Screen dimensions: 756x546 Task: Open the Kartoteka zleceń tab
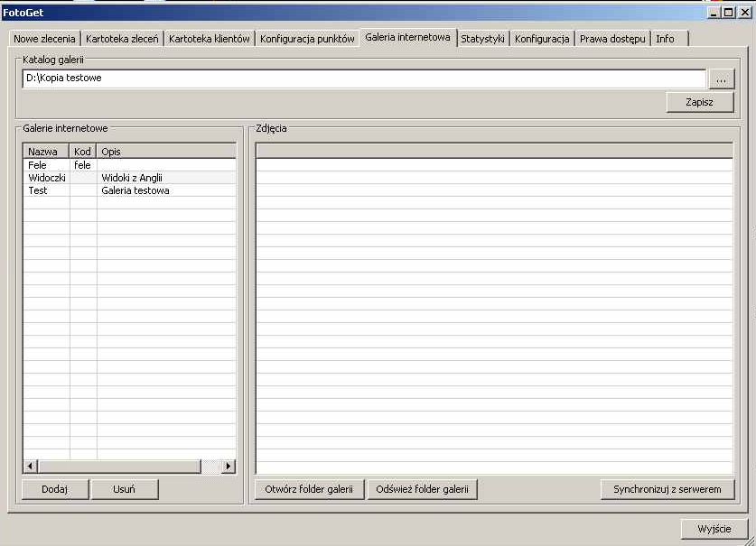(x=122, y=39)
